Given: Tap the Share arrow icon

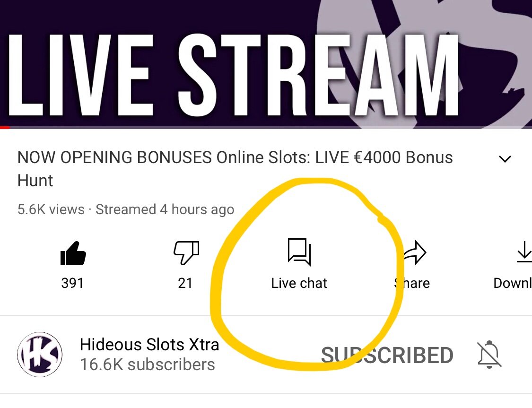Looking at the screenshot, I should click(414, 252).
